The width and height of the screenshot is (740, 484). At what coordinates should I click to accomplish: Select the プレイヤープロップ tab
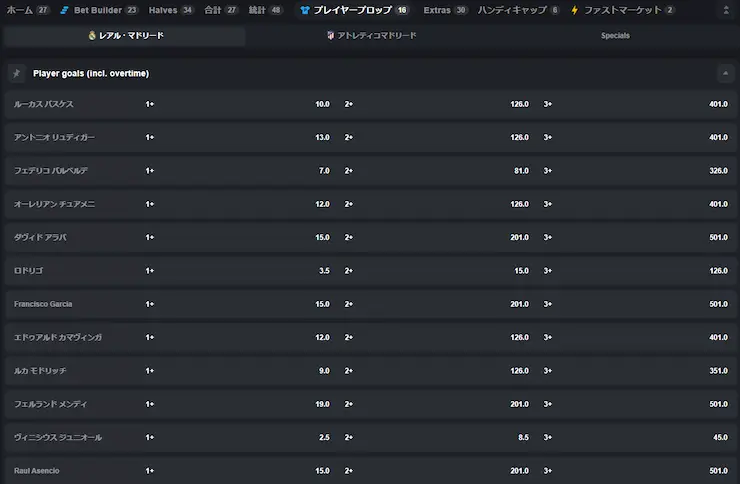click(354, 10)
